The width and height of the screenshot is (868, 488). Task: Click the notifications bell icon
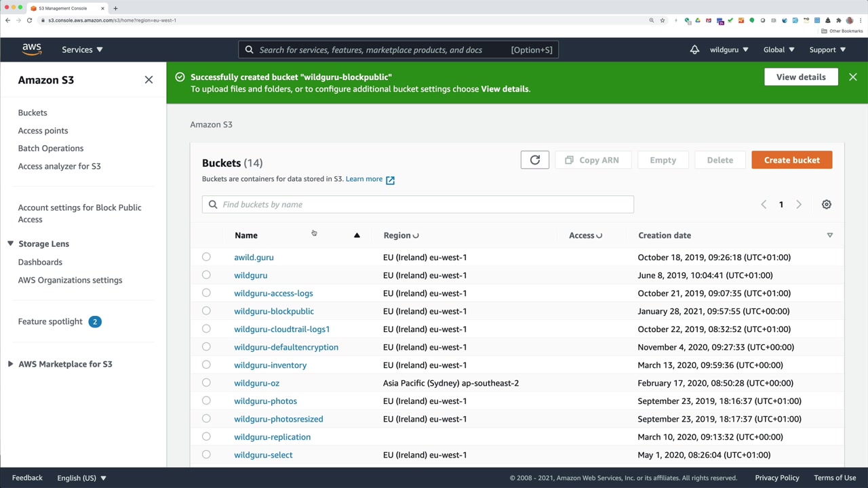click(694, 49)
